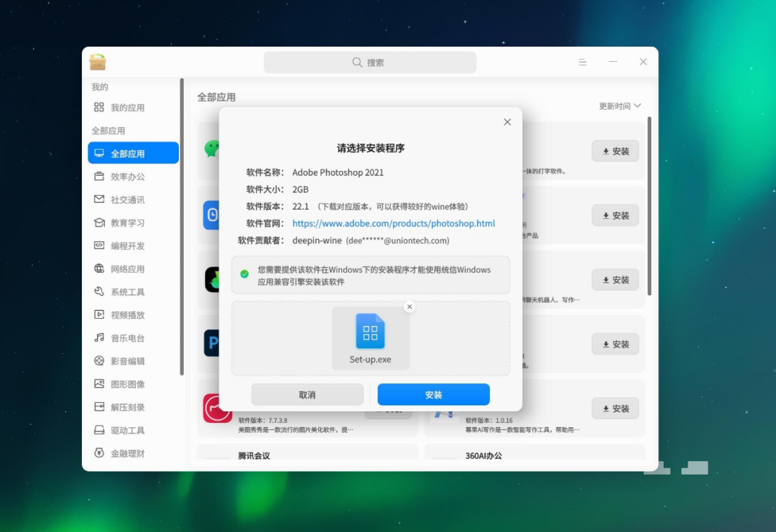Open the Adobe Photoshop official website link
776x532 pixels.
point(394,223)
